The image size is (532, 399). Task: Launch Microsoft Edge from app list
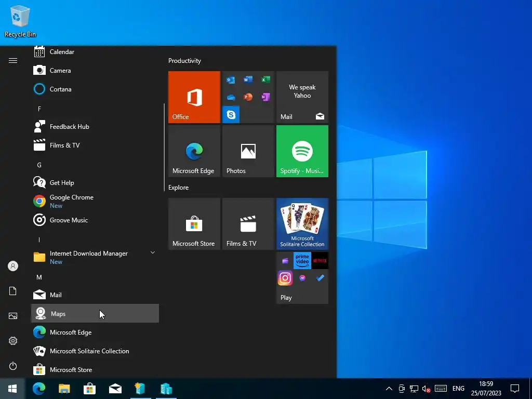[95, 332]
